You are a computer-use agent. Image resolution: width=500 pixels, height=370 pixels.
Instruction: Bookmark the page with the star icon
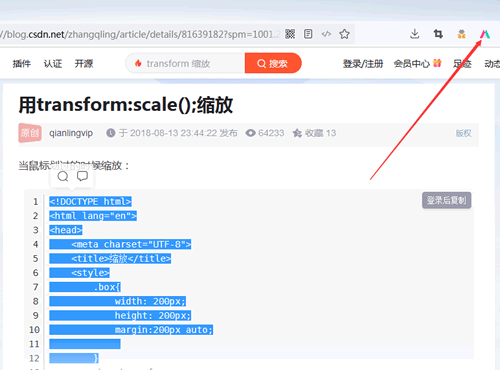(x=344, y=34)
